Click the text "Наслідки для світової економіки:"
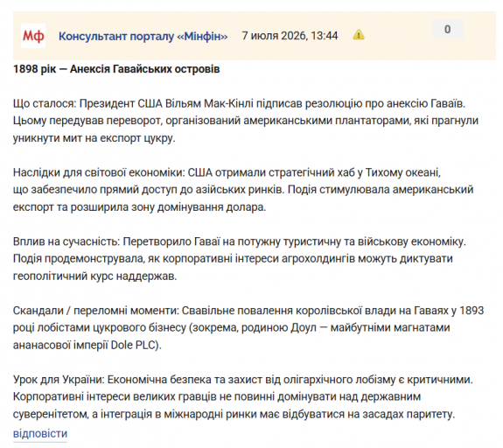 click(x=99, y=172)
